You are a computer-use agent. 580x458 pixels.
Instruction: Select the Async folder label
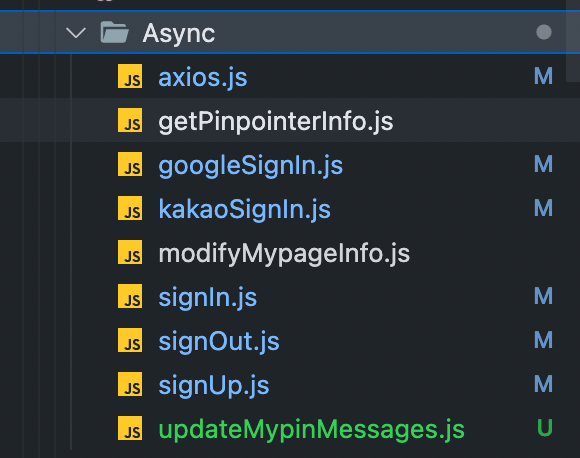click(179, 34)
